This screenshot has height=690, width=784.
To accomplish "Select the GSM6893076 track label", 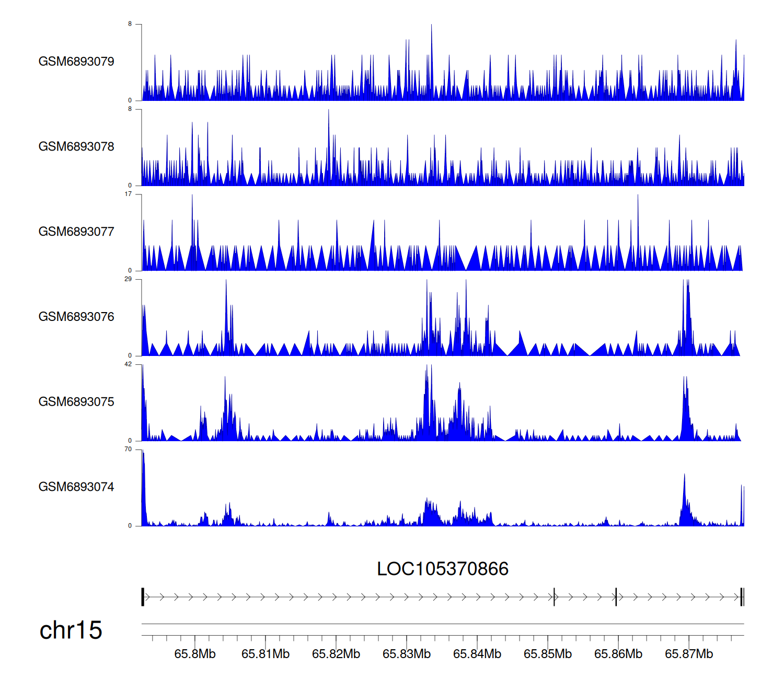I will [76, 317].
